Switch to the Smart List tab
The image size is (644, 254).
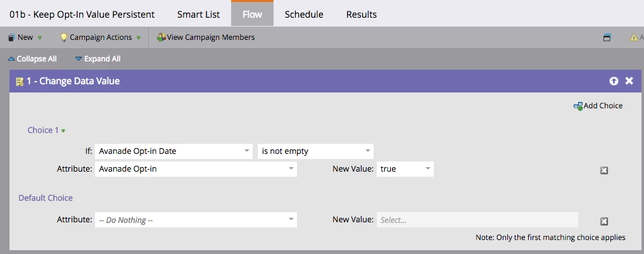198,14
